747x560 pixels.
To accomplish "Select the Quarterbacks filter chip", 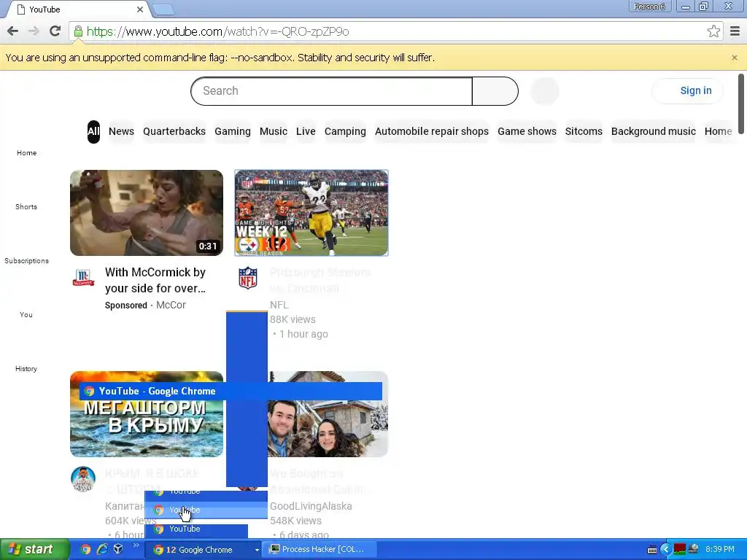I will 174,131.
